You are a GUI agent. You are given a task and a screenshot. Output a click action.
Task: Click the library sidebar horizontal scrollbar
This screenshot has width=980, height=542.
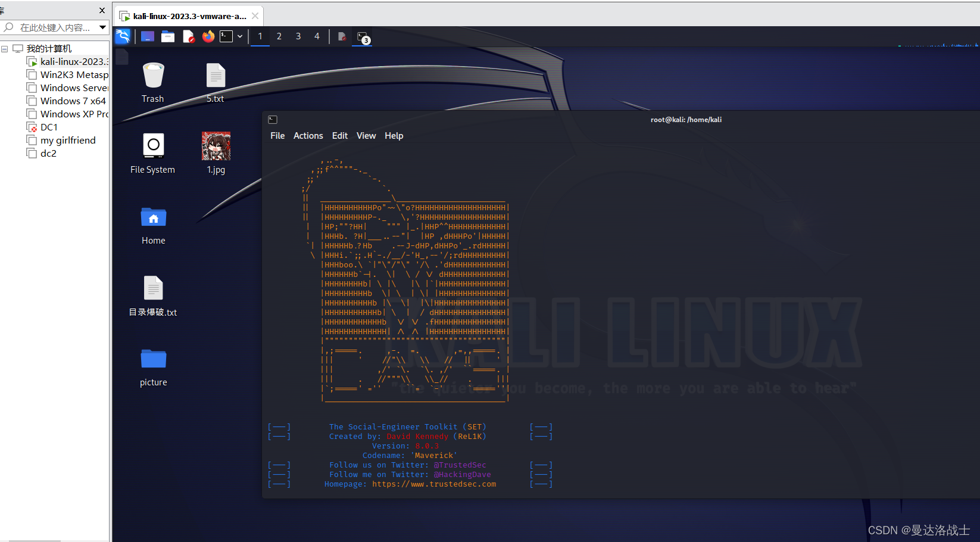tap(35, 540)
